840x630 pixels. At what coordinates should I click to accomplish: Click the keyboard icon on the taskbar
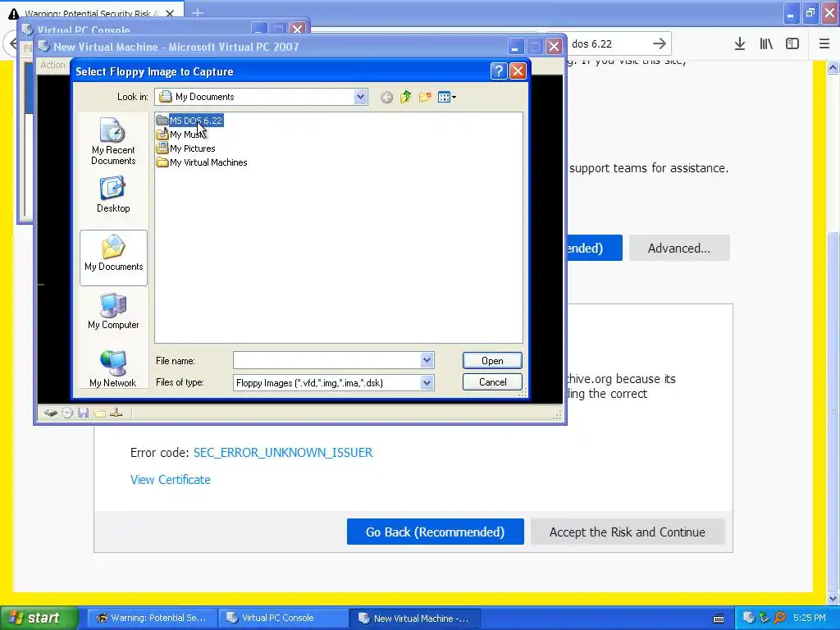pyautogui.click(x=719, y=619)
